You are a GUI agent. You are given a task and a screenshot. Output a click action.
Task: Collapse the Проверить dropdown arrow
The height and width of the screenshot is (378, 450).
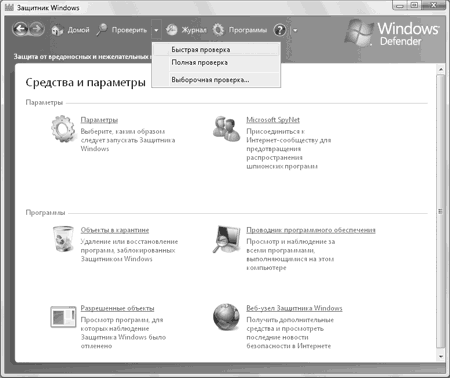[156, 30]
